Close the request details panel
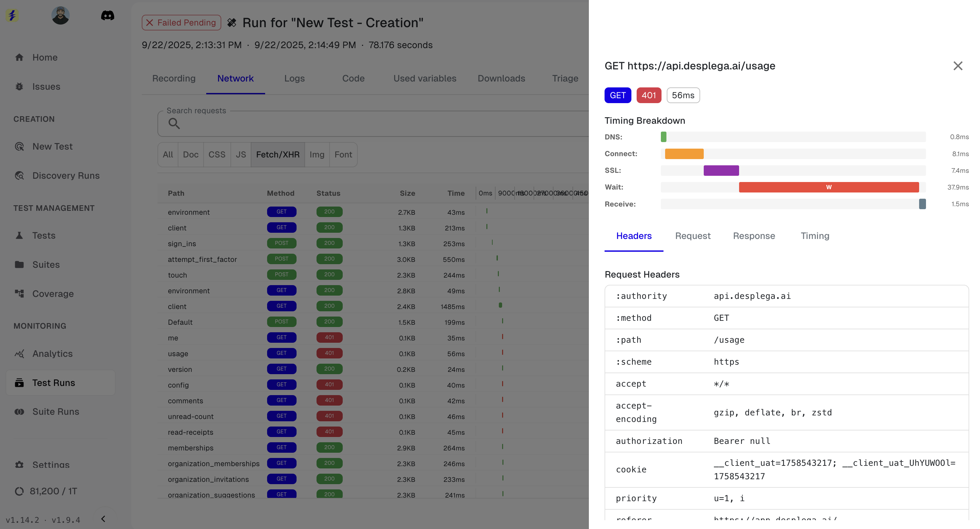Viewport: 980px width, 529px height. pyautogui.click(x=957, y=66)
